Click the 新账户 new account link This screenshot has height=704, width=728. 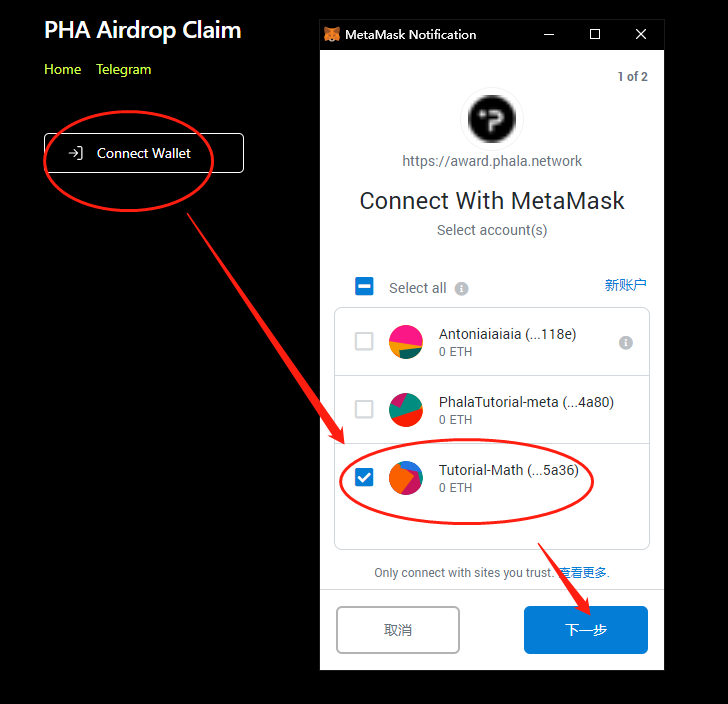tap(625, 285)
